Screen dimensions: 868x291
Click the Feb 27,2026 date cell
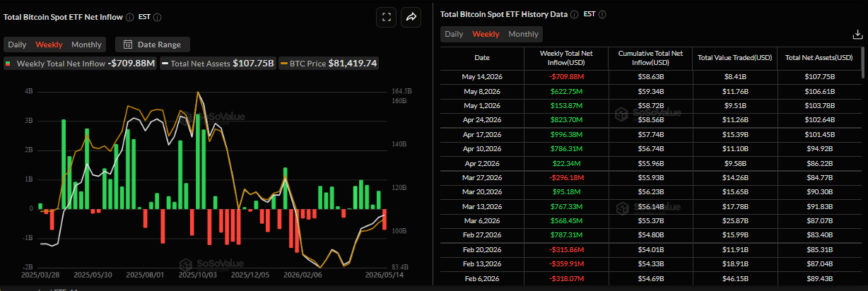[x=481, y=236]
